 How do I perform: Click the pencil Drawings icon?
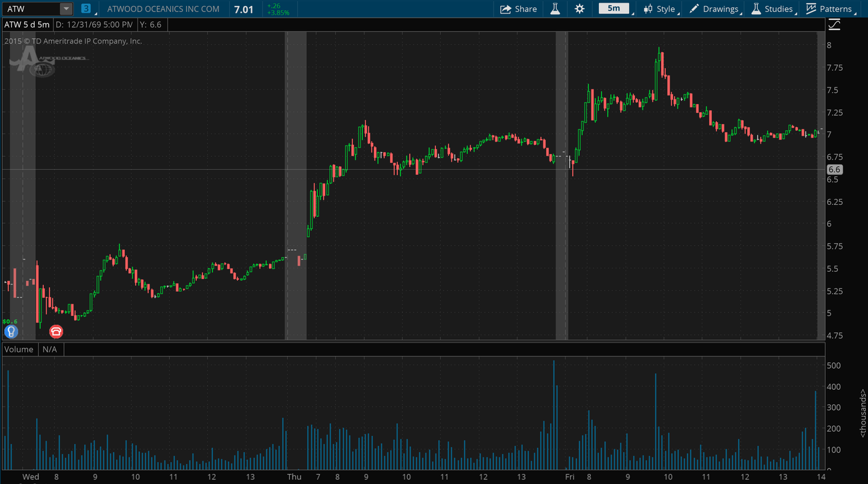pyautogui.click(x=694, y=9)
